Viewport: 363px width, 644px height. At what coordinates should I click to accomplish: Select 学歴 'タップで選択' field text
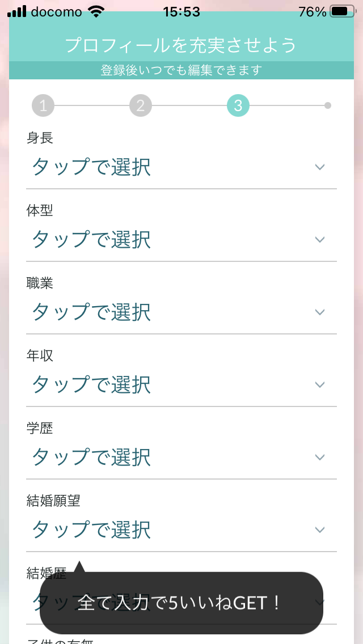[91, 457]
